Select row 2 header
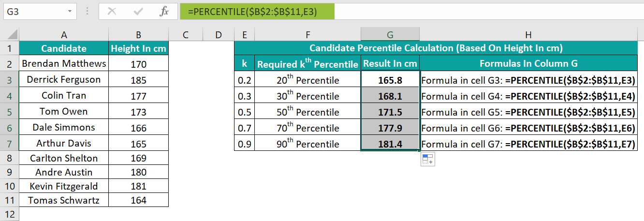 point(10,64)
